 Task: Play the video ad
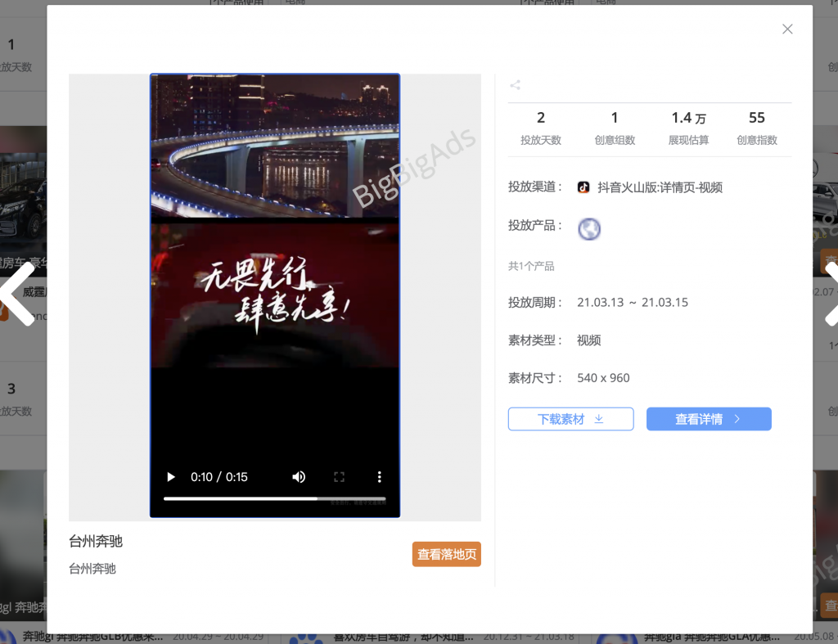point(171,477)
